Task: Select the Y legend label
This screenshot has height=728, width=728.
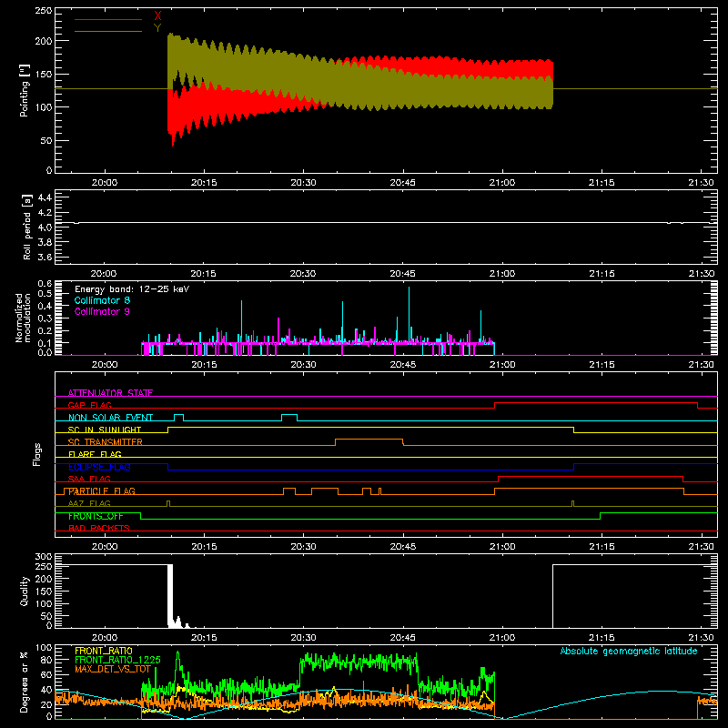Action: coord(157,28)
